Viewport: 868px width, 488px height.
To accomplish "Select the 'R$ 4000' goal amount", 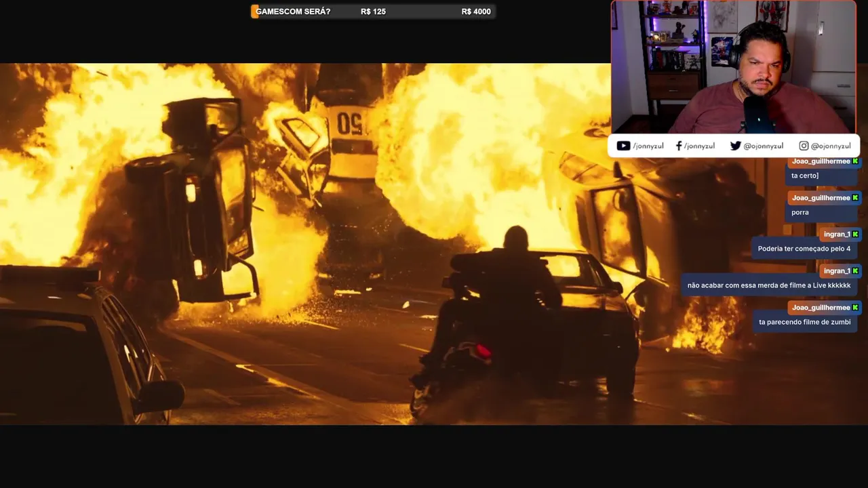I will point(476,12).
